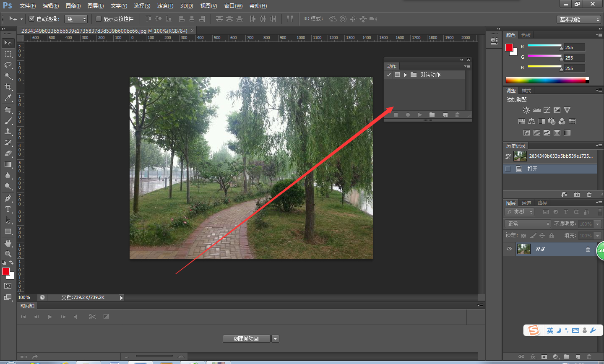Delete the current history state
604x364 pixels.
coord(589,195)
